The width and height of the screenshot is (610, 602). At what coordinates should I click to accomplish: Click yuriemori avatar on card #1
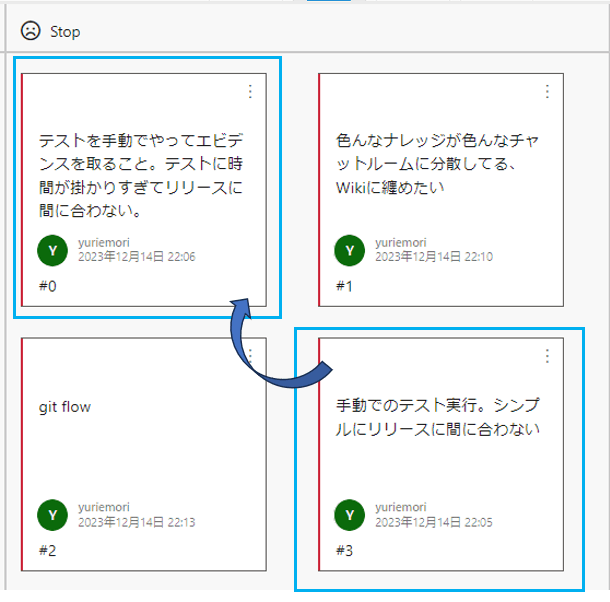pos(349,250)
